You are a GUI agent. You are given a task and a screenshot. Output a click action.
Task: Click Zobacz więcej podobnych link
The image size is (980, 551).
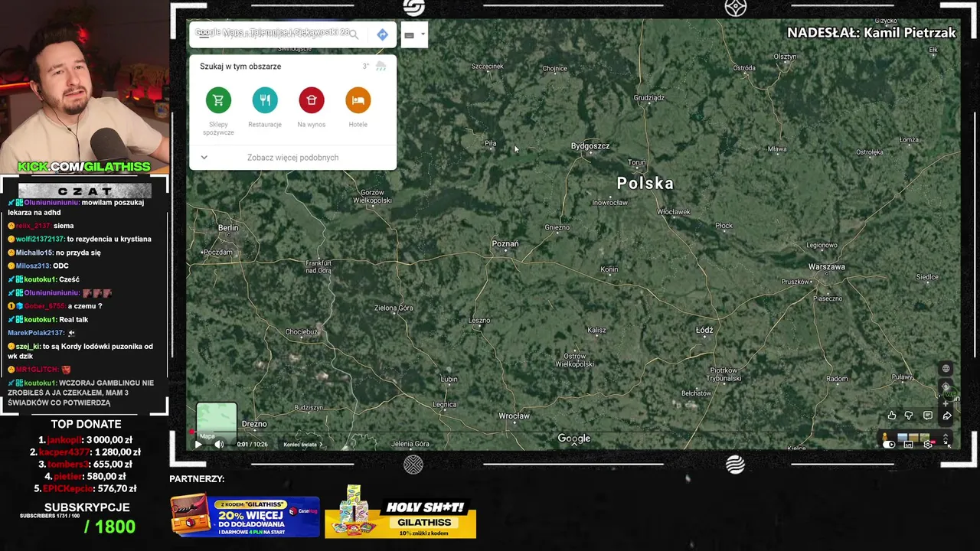pyautogui.click(x=292, y=158)
